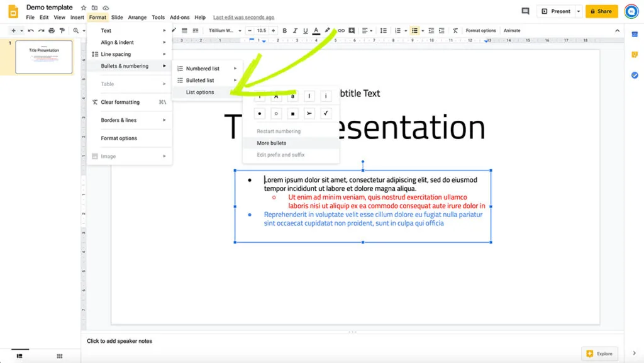Image resolution: width=644 pixels, height=363 pixels.
Task: Toggle the numbered list button
Action: point(397,30)
